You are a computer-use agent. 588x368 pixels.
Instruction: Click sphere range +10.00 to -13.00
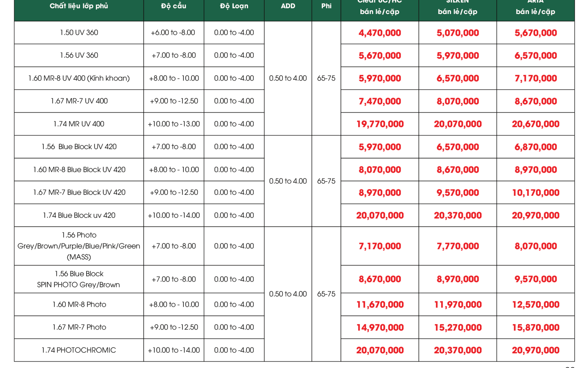click(174, 124)
